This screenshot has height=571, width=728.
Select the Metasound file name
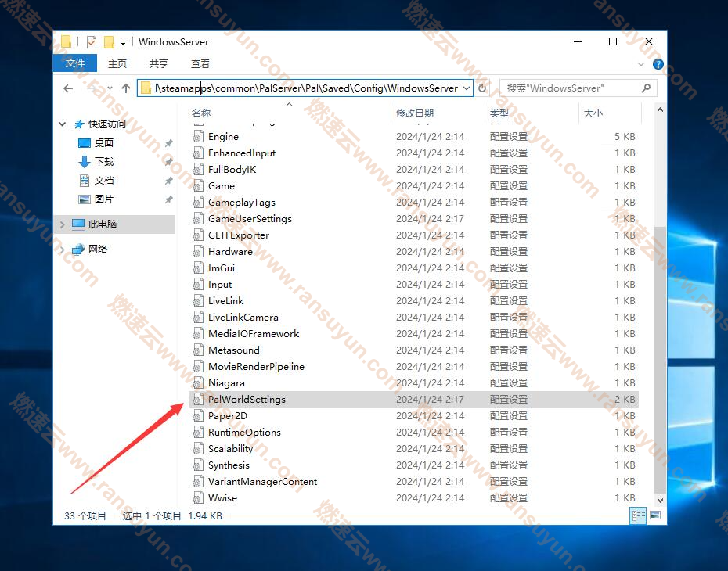pyautogui.click(x=233, y=350)
